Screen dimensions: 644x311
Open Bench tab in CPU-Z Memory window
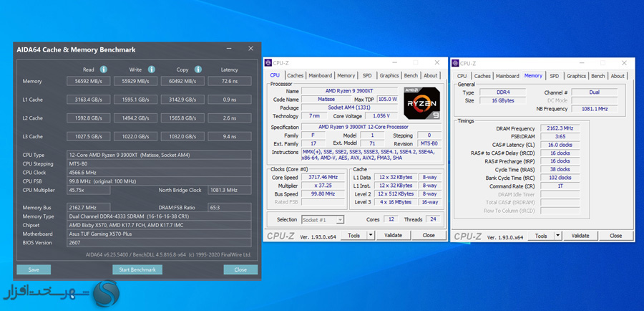[598, 76]
